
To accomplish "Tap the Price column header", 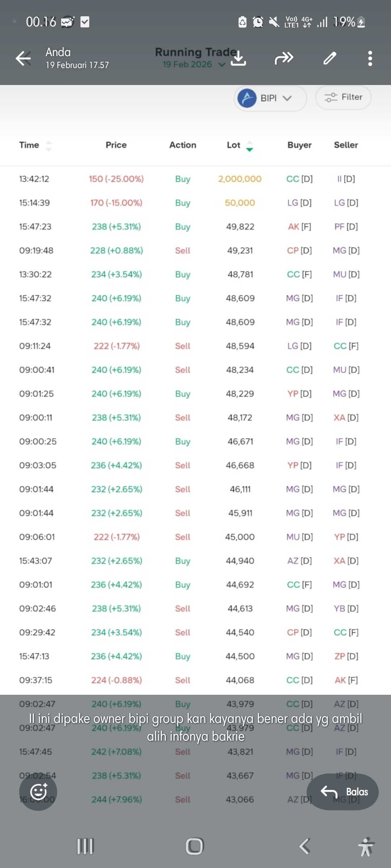I will point(116,145).
